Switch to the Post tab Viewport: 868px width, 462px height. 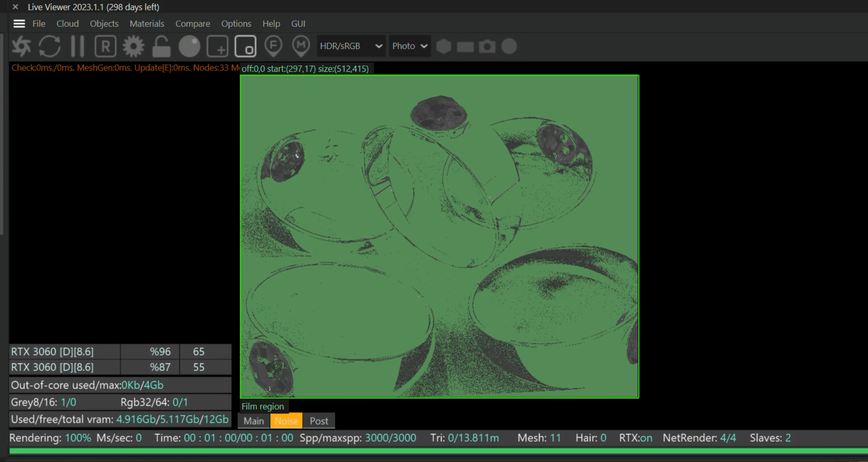319,421
